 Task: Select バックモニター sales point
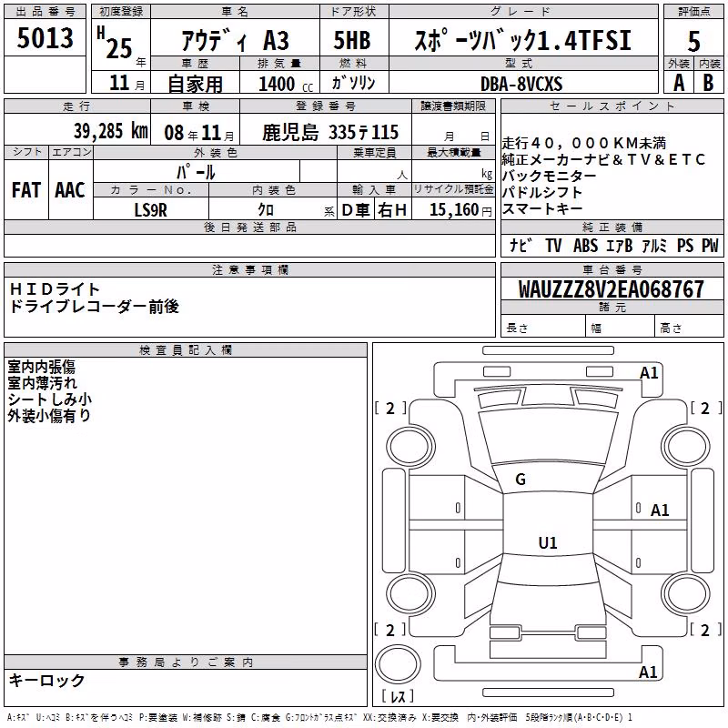(x=549, y=176)
